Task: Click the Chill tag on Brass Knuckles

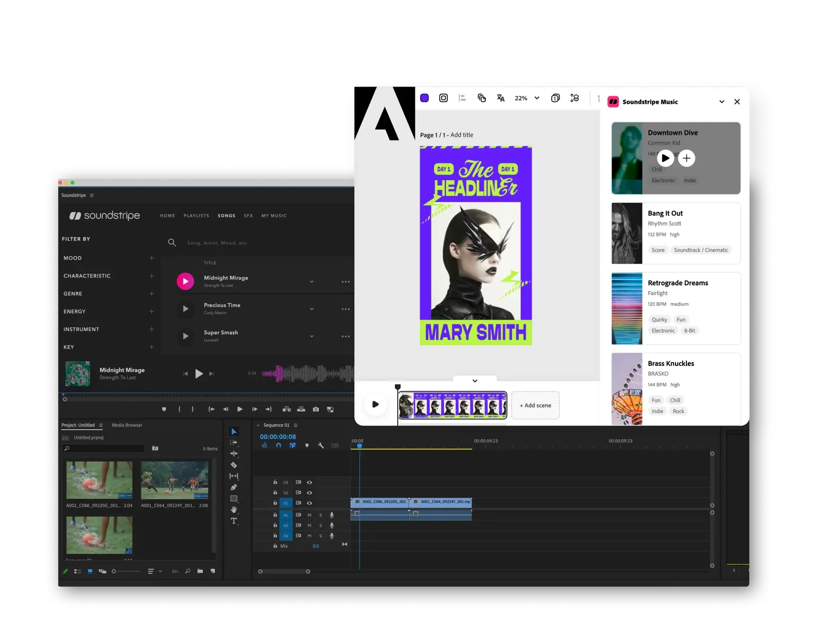Action: 675,400
